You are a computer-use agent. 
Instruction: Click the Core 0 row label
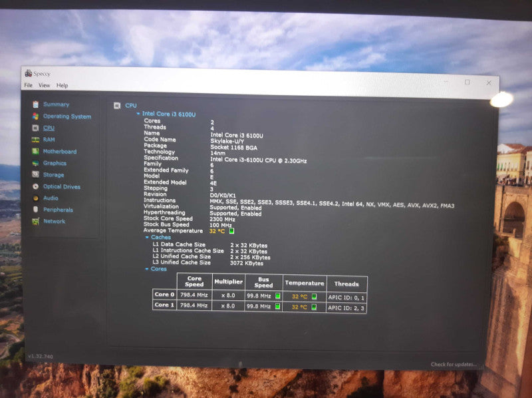pyautogui.click(x=164, y=294)
